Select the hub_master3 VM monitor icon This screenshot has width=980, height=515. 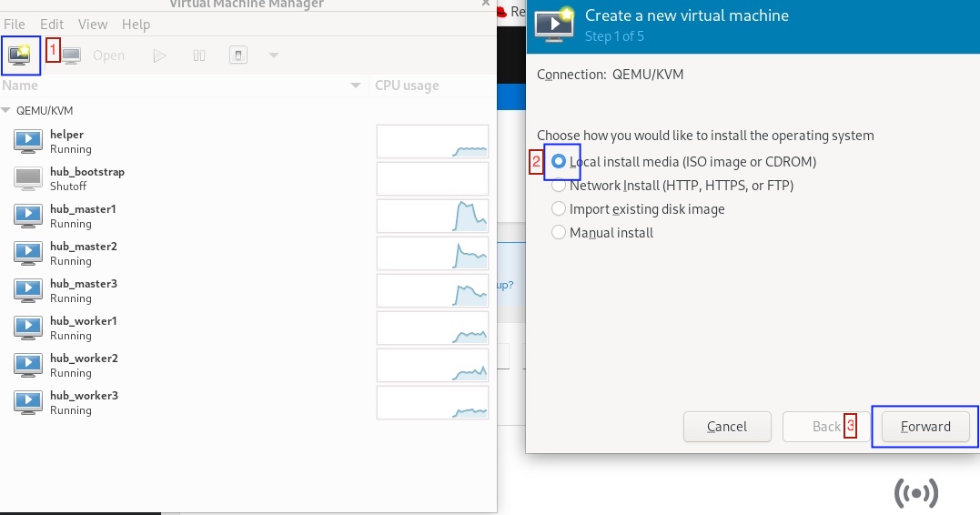click(28, 290)
